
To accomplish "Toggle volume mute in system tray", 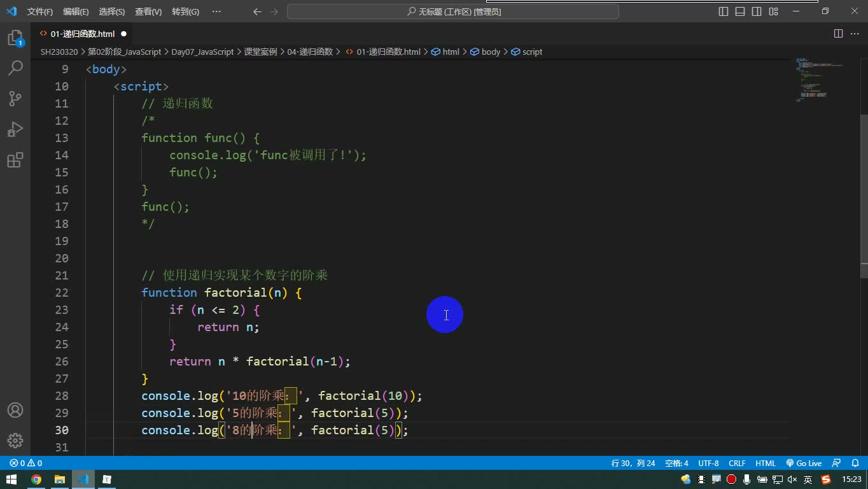I will click(792, 479).
